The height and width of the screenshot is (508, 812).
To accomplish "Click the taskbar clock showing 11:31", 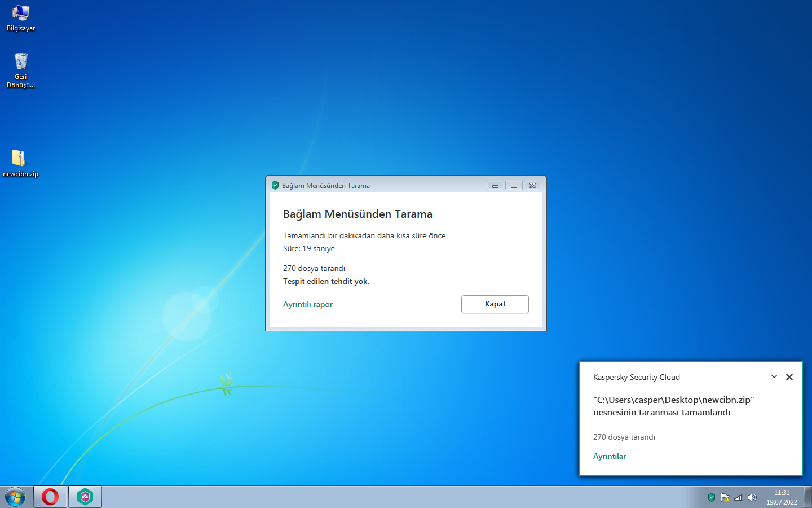I will (782, 497).
